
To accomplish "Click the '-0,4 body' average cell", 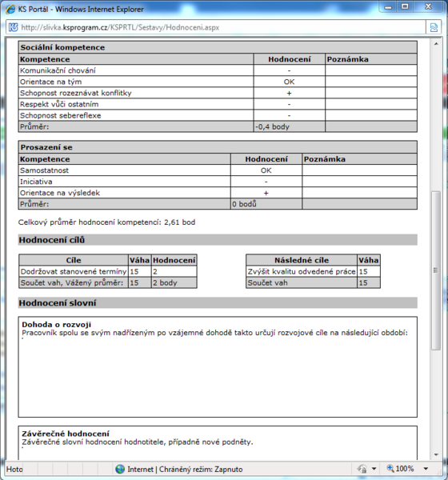I will click(290, 126).
